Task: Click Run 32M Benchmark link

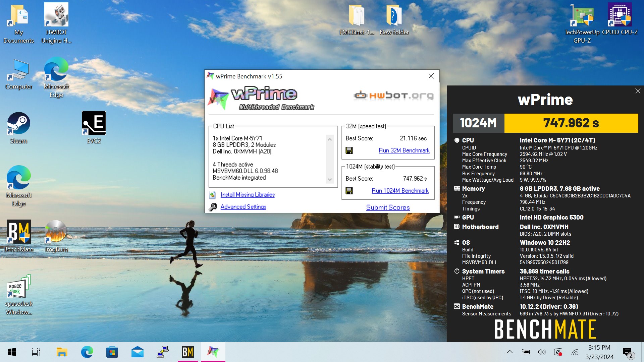Action: [404, 150]
